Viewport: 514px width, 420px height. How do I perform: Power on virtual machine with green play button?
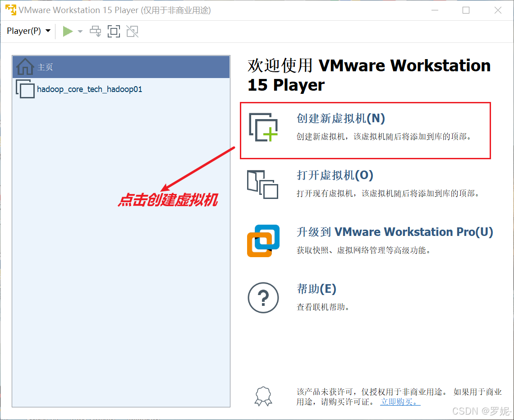coord(68,32)
